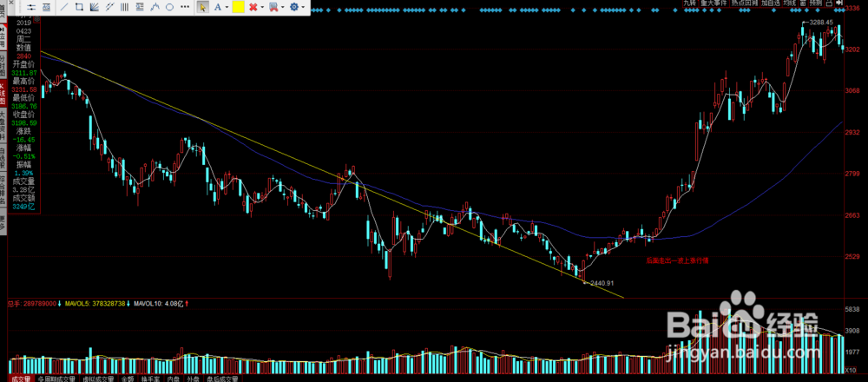The image size is (868, 382).
Task: Click the 涨跌 value -16.45
Action: [24, 139]
